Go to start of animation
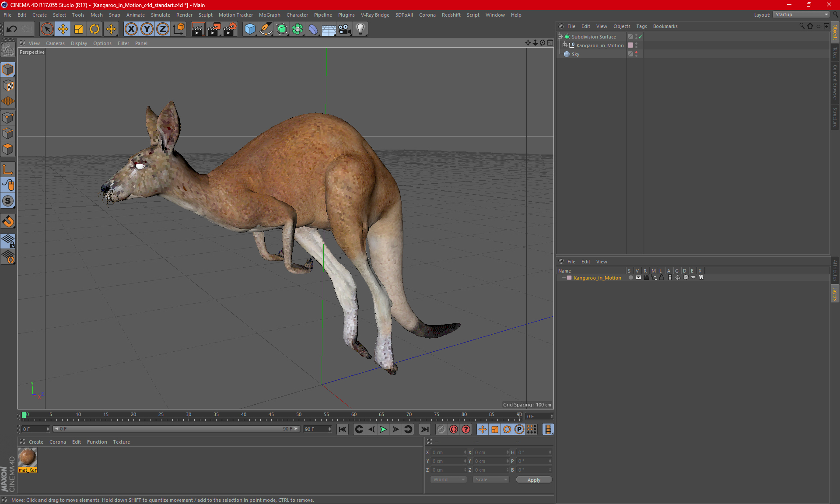Screen dimensions: 840x504 point(343,429)
